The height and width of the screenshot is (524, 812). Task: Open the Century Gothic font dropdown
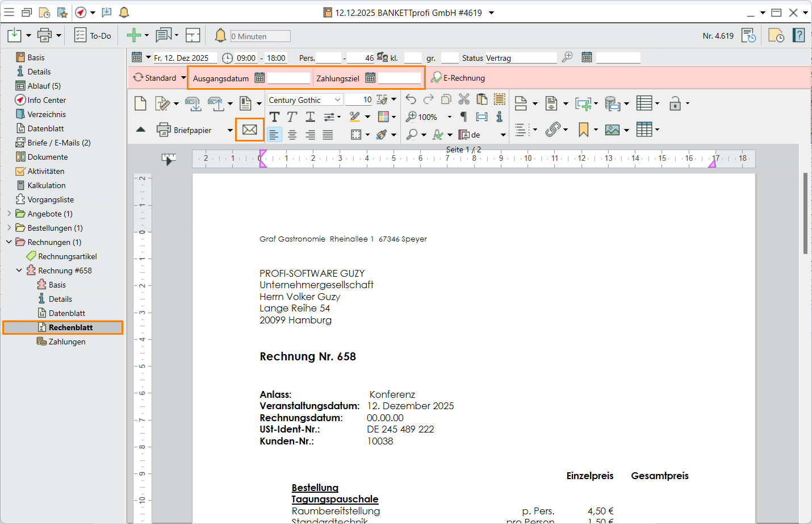click(337, 100)
